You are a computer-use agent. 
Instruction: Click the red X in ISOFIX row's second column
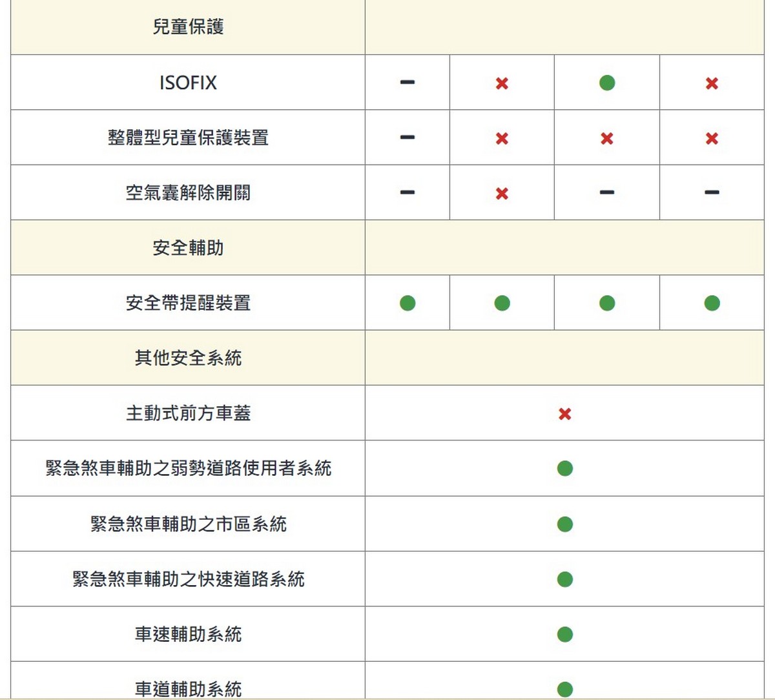(x=502, y=83)
